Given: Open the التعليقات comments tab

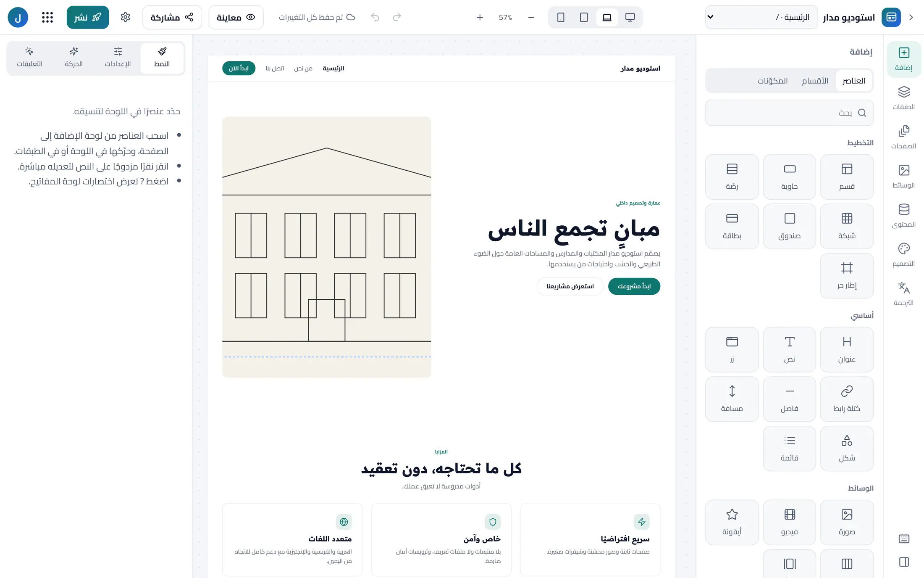Looking at the screenshot, I should pyautogui.click(x=29, y=57).
